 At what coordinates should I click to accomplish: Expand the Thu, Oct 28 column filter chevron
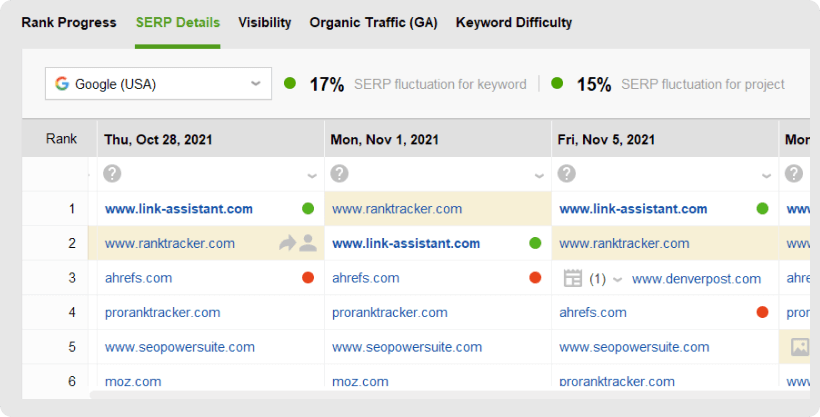tap(312, 176)
